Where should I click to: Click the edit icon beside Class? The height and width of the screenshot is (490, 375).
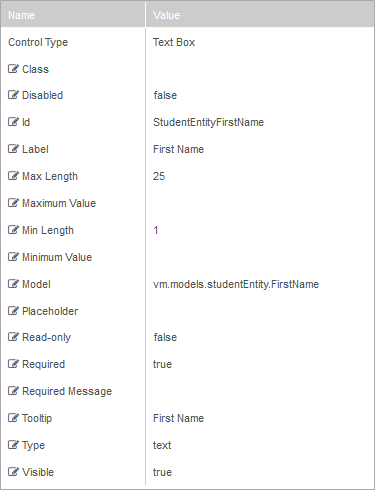13,69
